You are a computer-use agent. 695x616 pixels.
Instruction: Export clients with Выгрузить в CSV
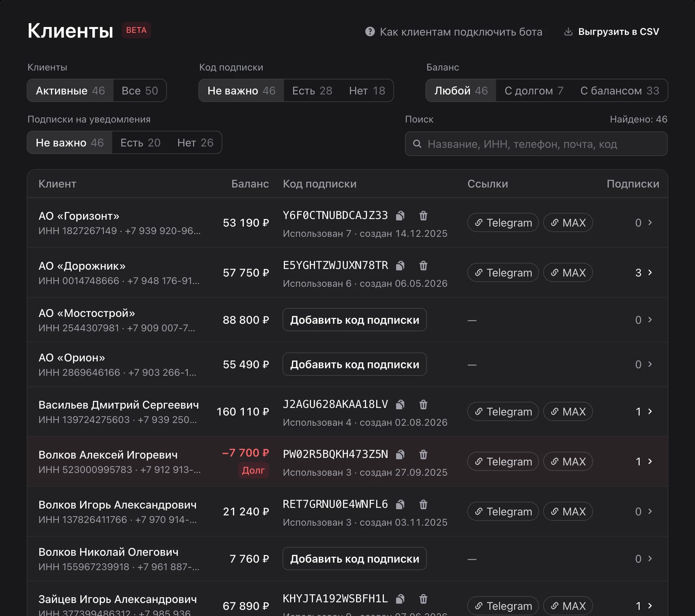click(x=611, y=32)
